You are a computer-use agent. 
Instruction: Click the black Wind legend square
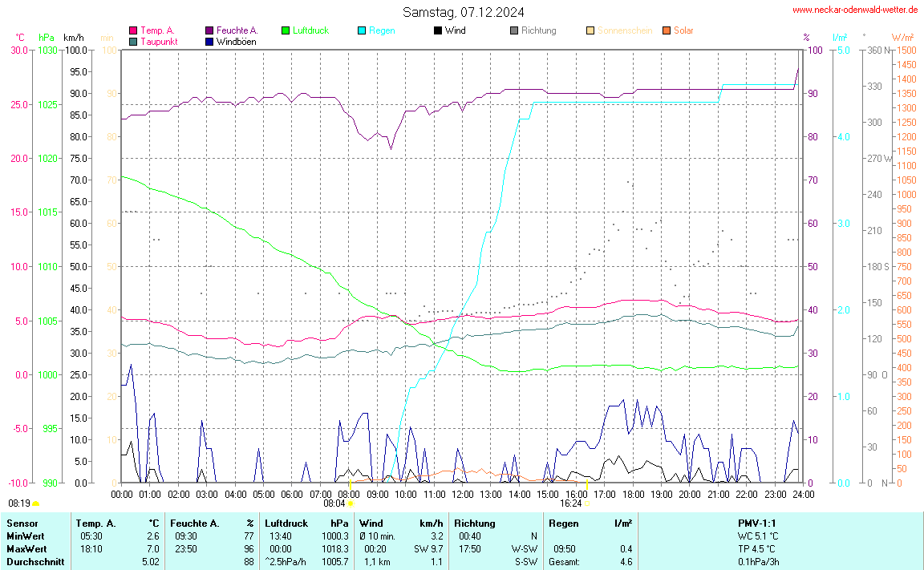[x=438, y=30]
